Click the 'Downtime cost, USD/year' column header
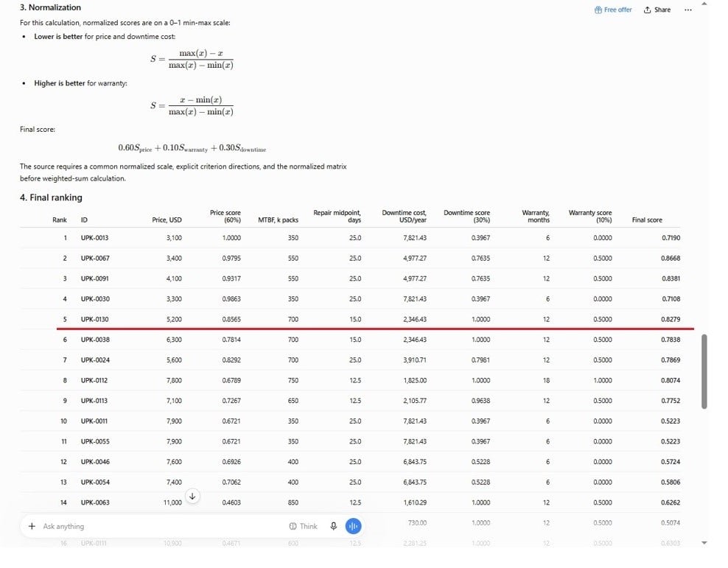Screen dimensions: 728x568 (x=404, y=217)
